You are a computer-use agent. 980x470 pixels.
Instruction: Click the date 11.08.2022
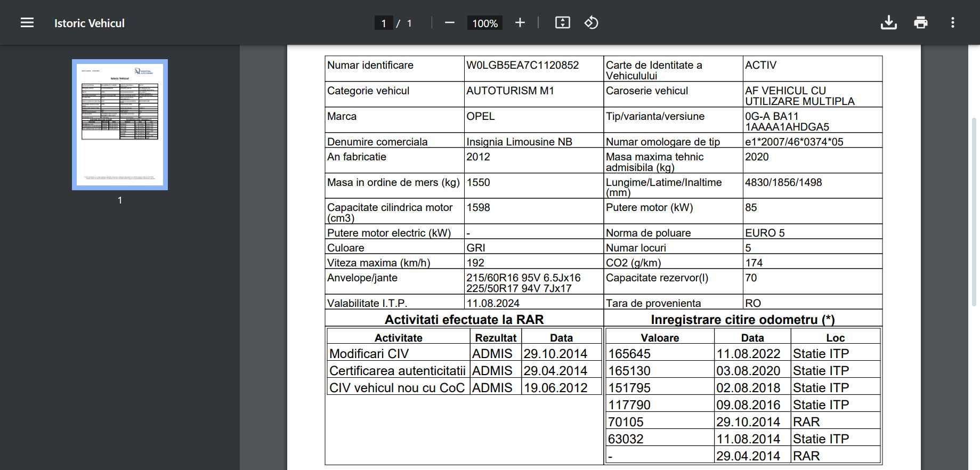[748, 354]
